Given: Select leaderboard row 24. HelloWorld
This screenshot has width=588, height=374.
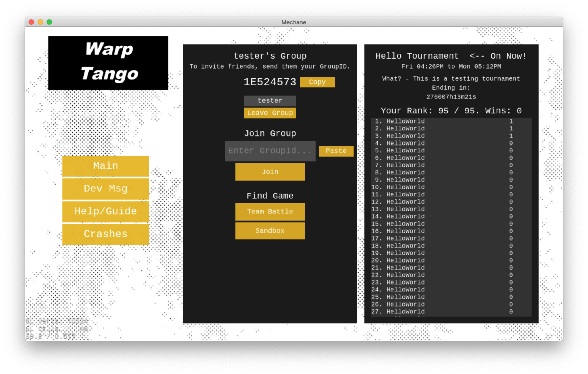Looking at the screenshot, I should coord(451,290).
